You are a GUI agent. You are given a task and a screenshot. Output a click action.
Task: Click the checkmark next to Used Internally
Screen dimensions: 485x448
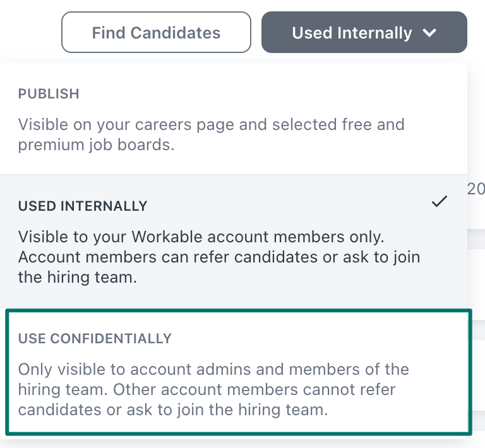click(440, 202)
